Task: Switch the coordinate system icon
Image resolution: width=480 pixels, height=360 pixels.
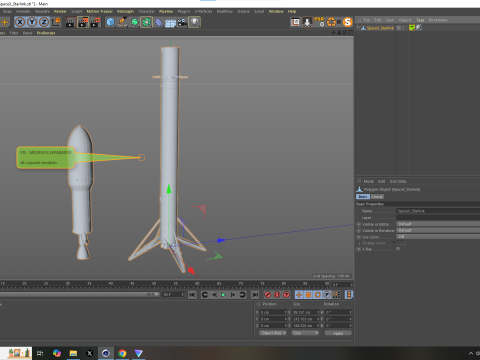Action: (x=56, y=22)
